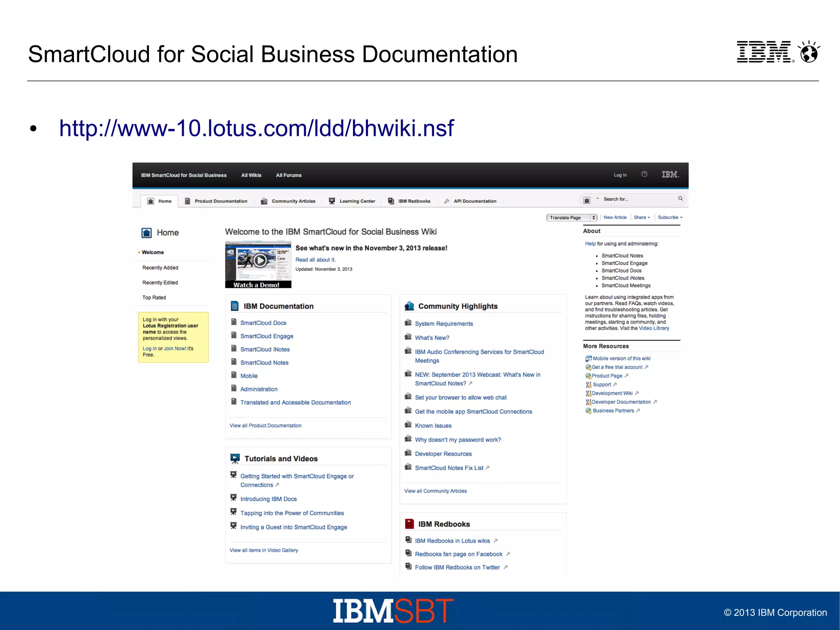Open Redbooks fan page on Facebook
Screen dimensions: 840x630
coord(459,554)
